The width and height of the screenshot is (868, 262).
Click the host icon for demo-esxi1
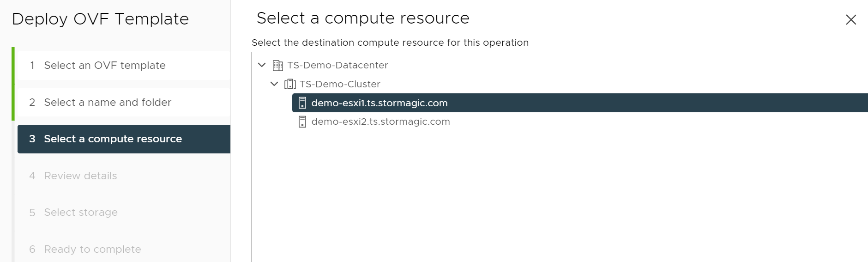click(302, 103)
